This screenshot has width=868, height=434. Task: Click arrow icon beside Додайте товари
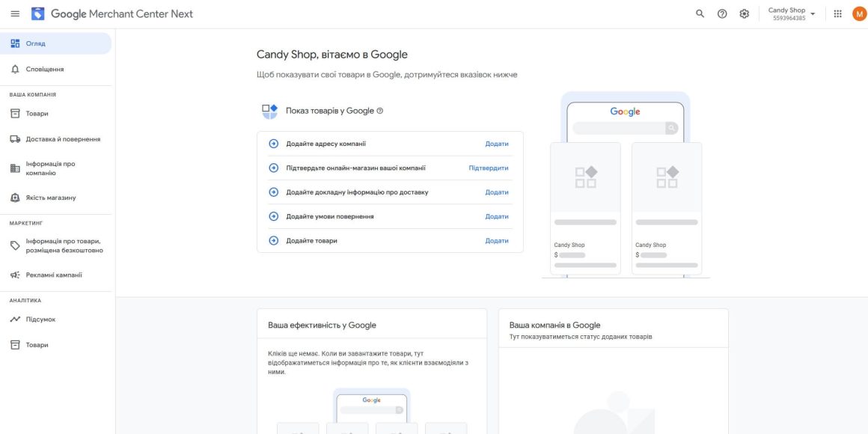(x=273, y=241)
